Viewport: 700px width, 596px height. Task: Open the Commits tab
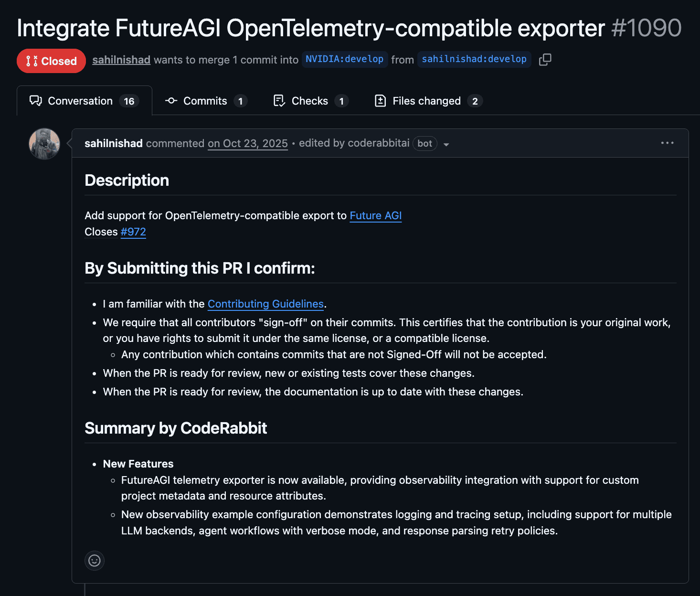point(205,101)
